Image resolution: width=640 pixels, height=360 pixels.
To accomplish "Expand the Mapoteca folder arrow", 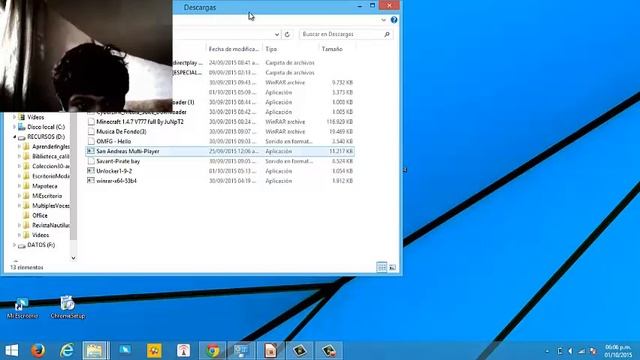I will pyautogui.click(x=19, y=186).
